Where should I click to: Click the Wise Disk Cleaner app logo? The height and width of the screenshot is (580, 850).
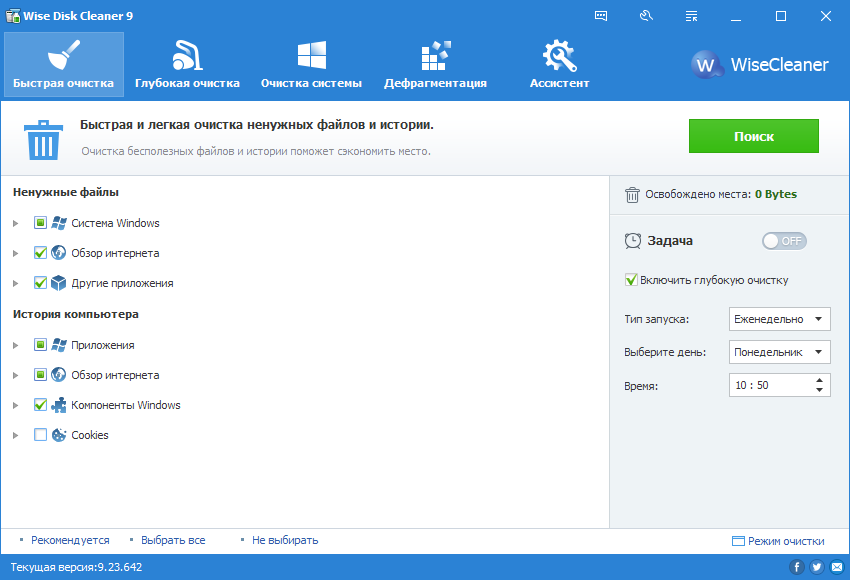[x=12, y=16]
